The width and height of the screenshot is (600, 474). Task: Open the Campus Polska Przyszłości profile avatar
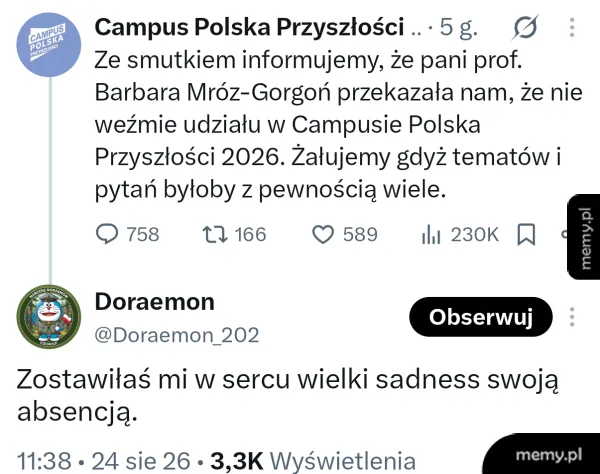tap(49, 44)
